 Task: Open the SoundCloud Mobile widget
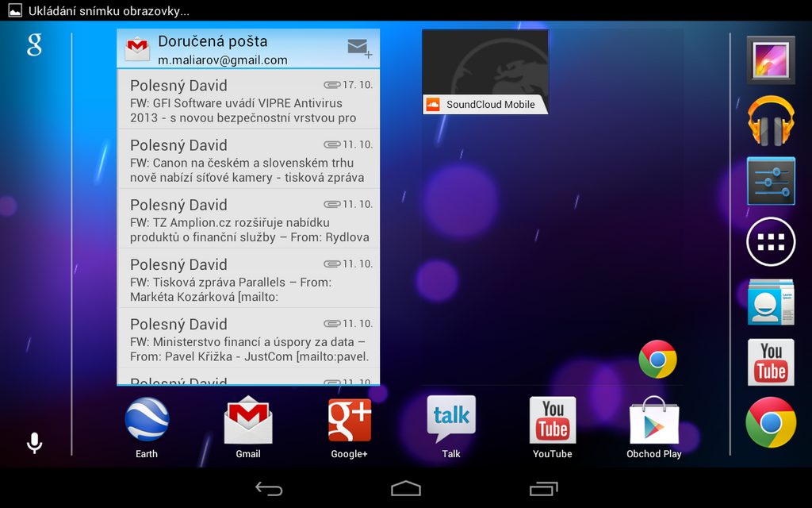tap(485, 71)
